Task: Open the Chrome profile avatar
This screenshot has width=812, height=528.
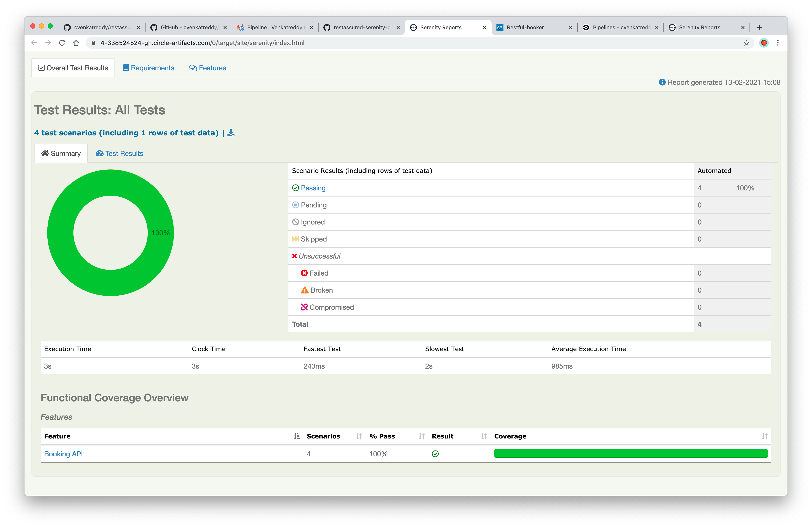Action: tap(764, 43)
